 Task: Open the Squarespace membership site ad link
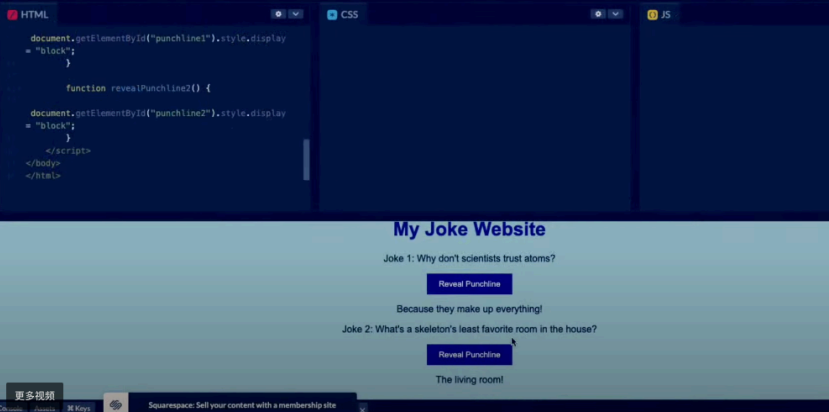[x=242, y=405]
